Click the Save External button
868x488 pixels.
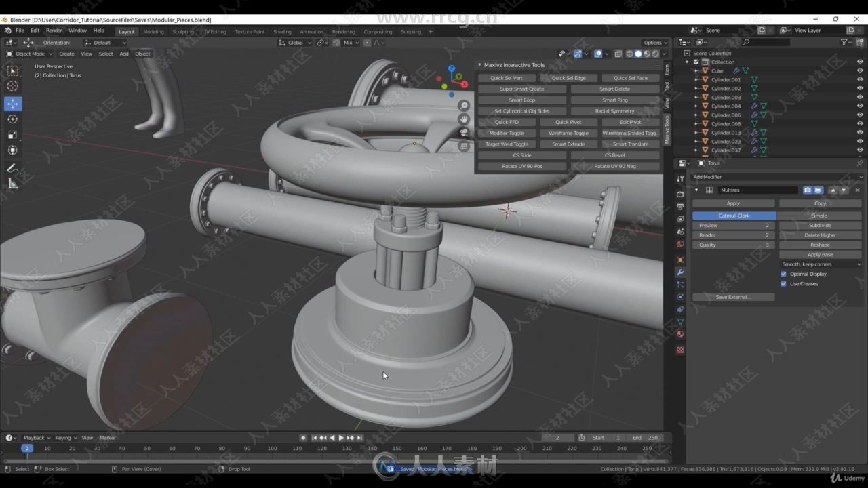click(733, 297)
